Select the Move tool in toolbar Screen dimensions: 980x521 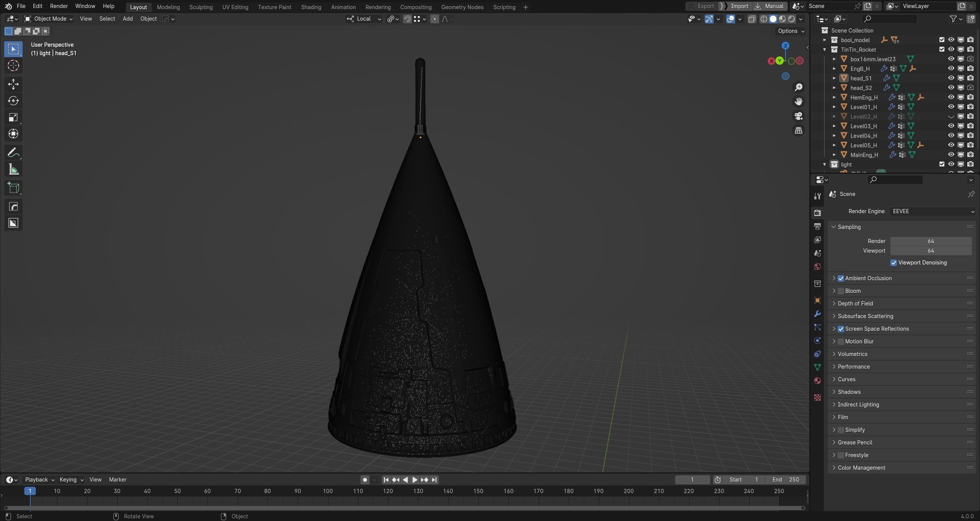coord(13,84)
